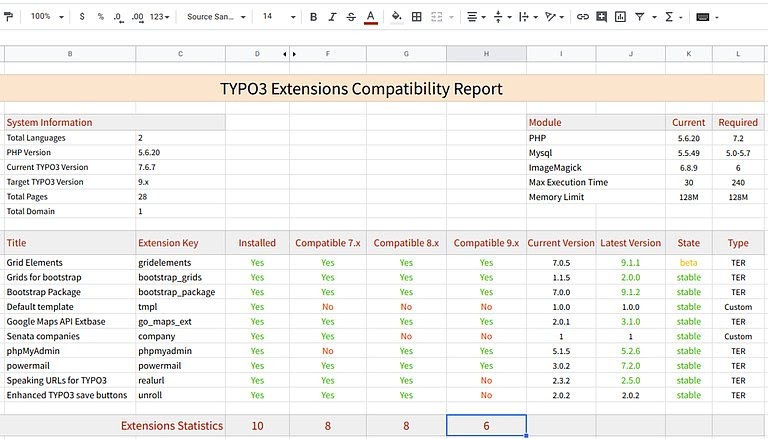Open the 123 number formats dropdown

point(160,17)
